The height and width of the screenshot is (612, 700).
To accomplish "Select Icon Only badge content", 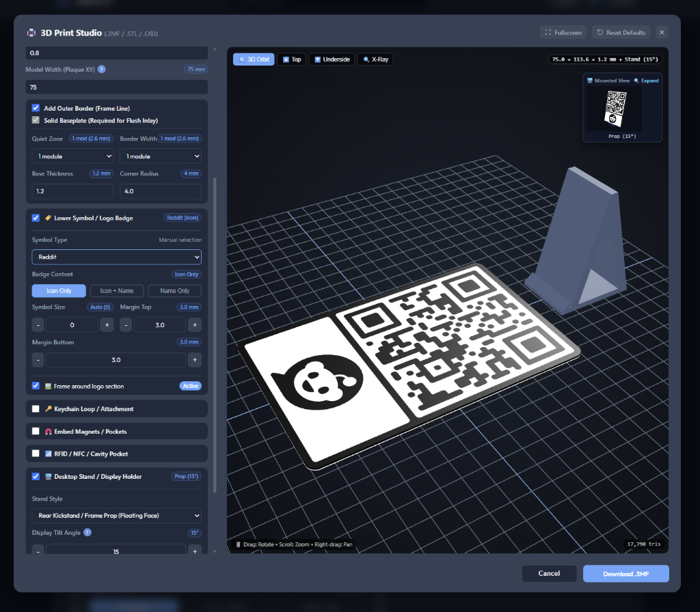I will tap(59, 291).
